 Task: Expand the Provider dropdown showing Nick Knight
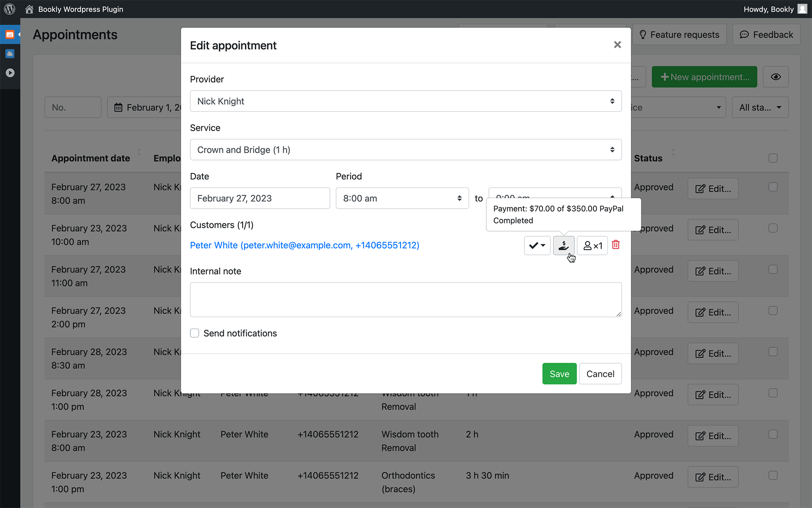[405, 101]
